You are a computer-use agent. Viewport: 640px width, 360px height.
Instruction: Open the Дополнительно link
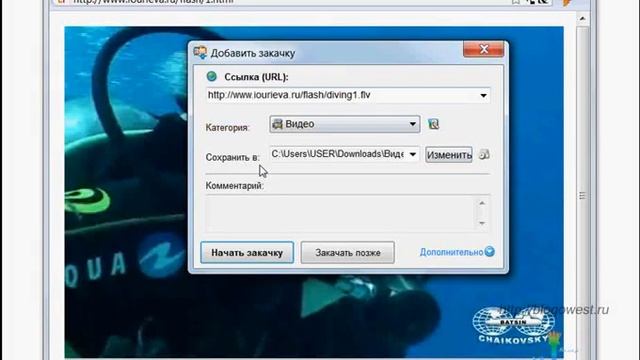(x=451, y=252)
